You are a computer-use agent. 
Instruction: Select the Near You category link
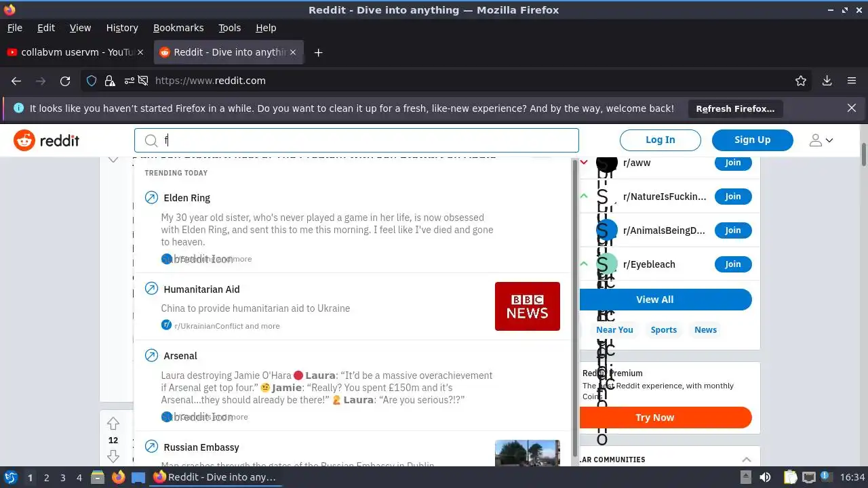coord(614,329)
